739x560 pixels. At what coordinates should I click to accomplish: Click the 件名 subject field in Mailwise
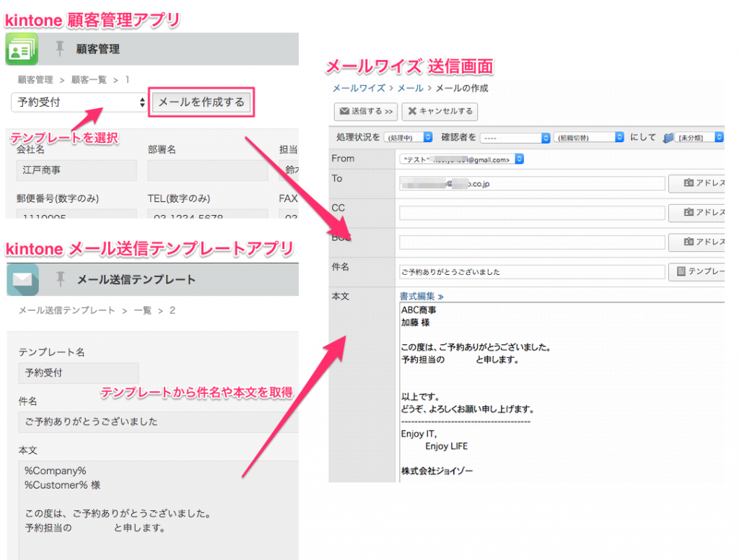(x=532, y=272)
